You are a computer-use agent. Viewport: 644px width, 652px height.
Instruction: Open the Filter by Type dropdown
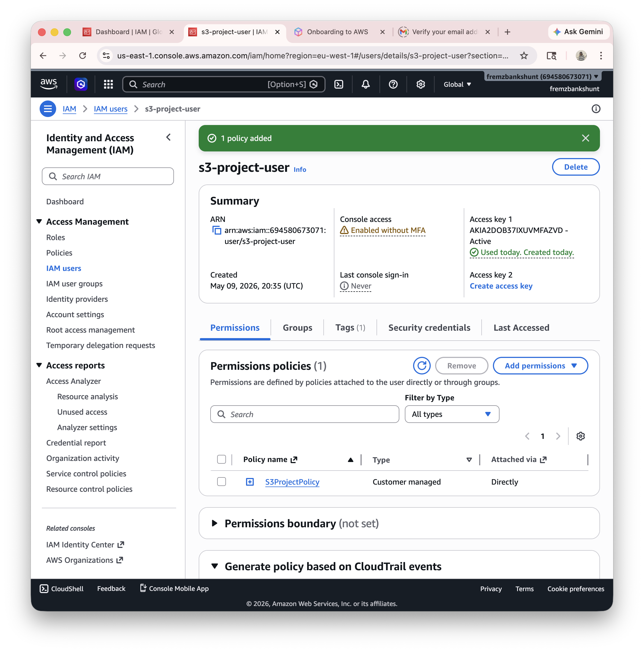click(452, 414)
